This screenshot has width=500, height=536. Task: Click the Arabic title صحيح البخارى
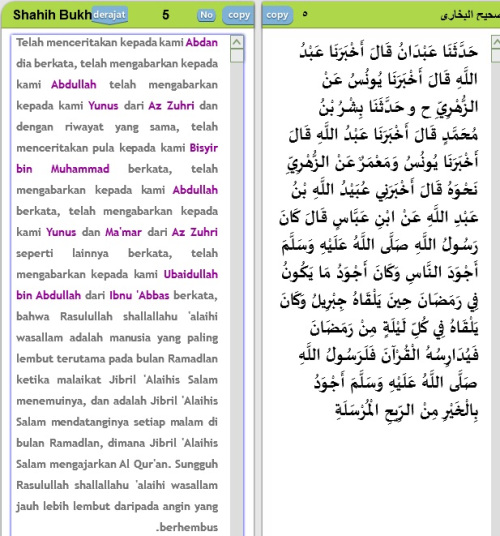click(x=470, y=15)
